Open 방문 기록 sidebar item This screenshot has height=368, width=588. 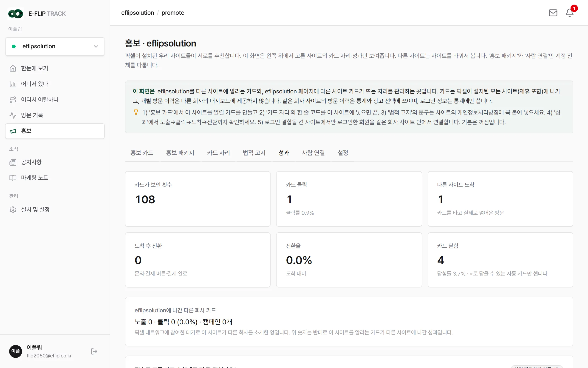tap(55, 115)
